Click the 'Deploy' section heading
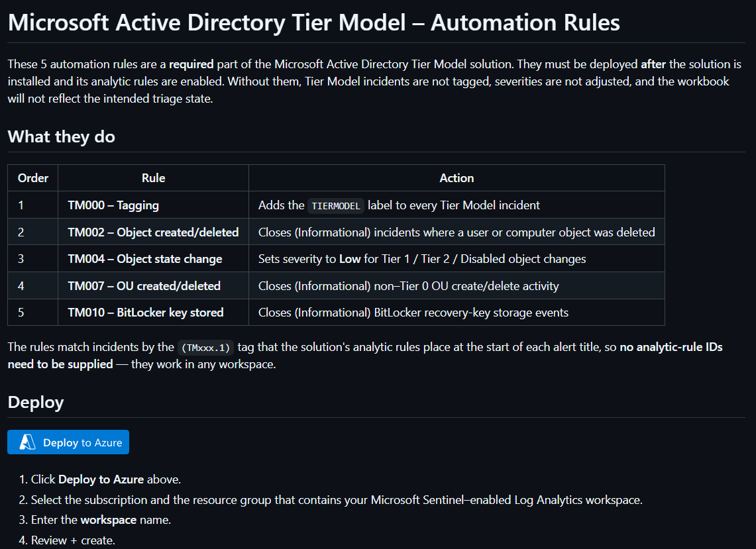This screenshot has width=756, height=549. [36, 402]
